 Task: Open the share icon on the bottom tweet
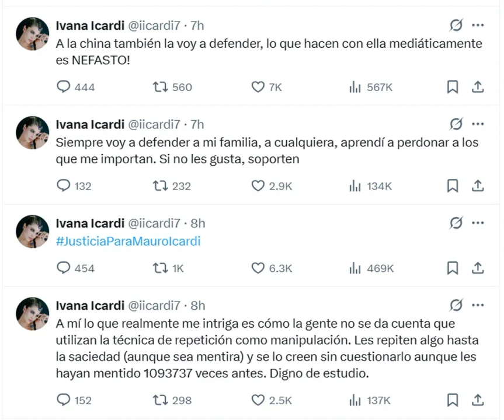(478, 400)
